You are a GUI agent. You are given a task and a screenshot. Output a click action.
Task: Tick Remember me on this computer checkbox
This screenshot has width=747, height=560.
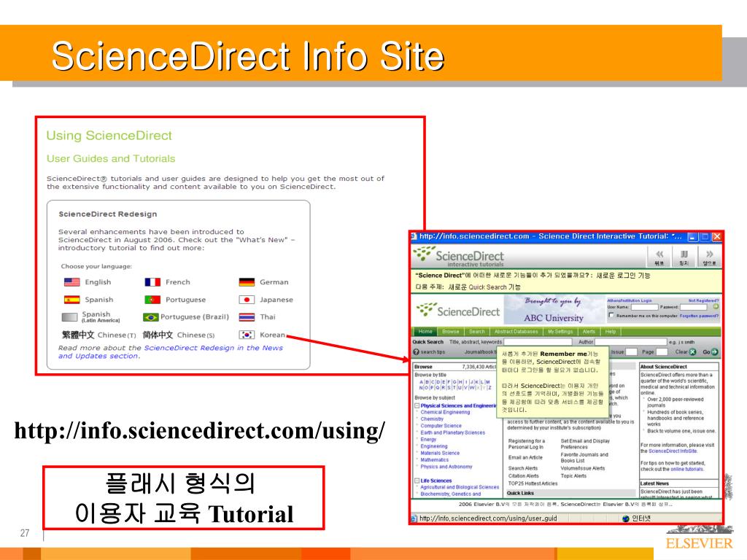click(x=611, y=315)
